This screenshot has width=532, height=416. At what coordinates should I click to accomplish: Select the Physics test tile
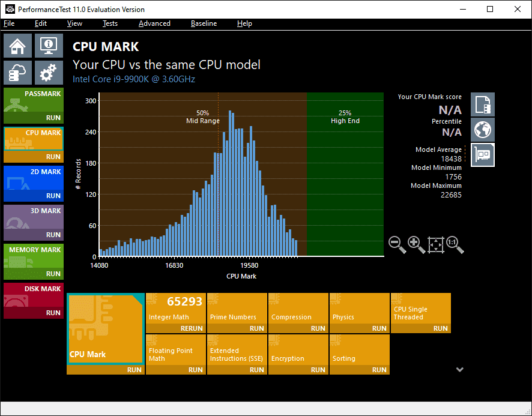[360, 309]
